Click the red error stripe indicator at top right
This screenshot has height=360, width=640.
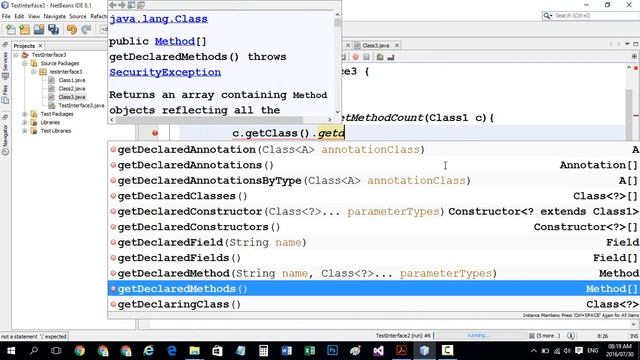click(x=636, y=68)
